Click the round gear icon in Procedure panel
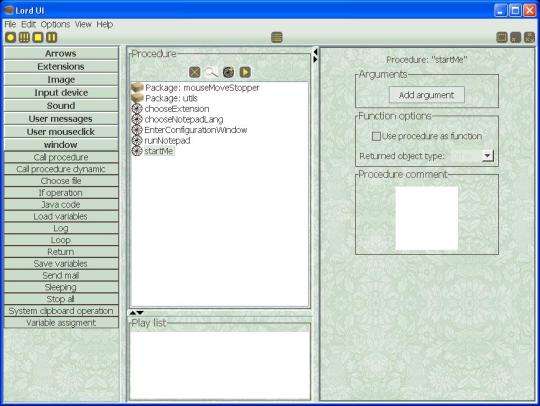The image size is (540, 406). click(x=228, y=72)
